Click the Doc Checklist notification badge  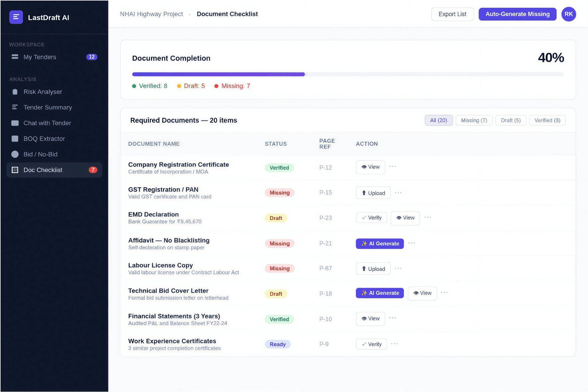click(x=93, y=170)
